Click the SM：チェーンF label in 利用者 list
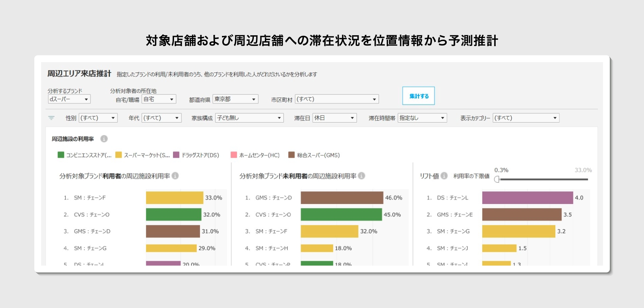This screenshot has height=308, width=644. click(x=90, y=197)
